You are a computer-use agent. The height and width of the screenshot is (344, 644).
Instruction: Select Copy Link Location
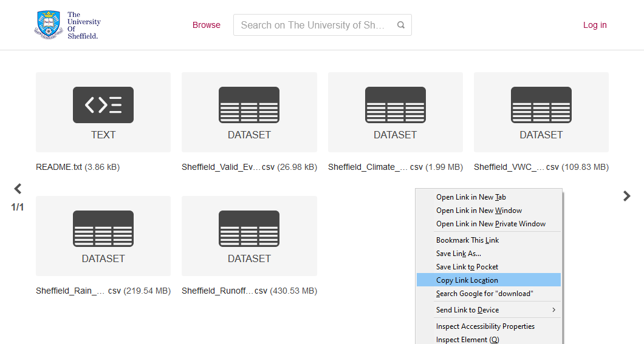488,280
